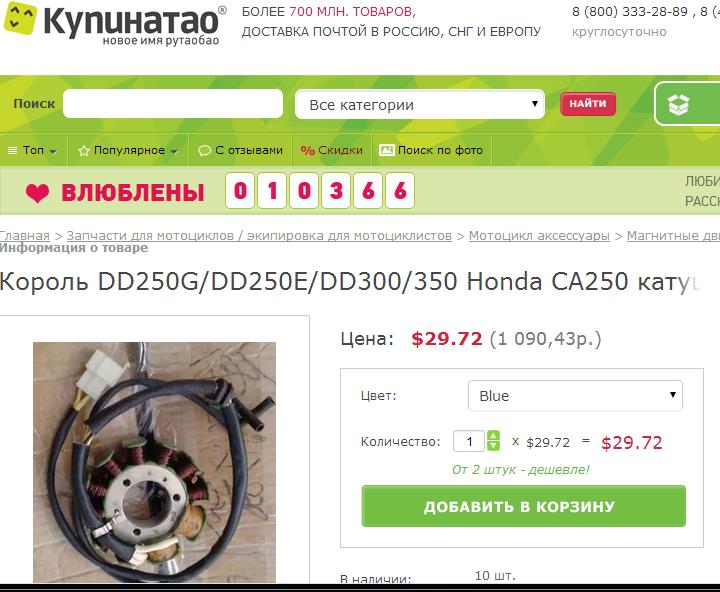Viewport: 720px width, 592px height.
Task: Click the percent icon next to Скидки
Action: [307, 151]
